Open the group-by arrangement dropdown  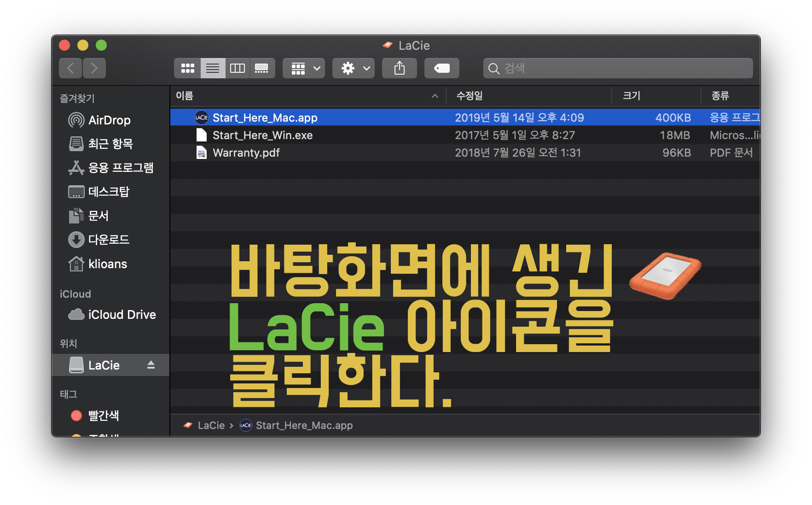click(304, 68)
